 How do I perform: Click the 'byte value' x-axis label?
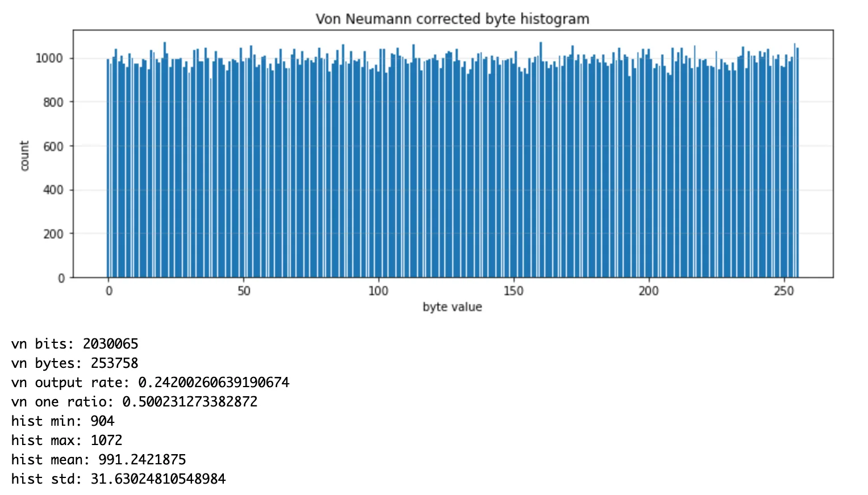[x=452, y=307]
